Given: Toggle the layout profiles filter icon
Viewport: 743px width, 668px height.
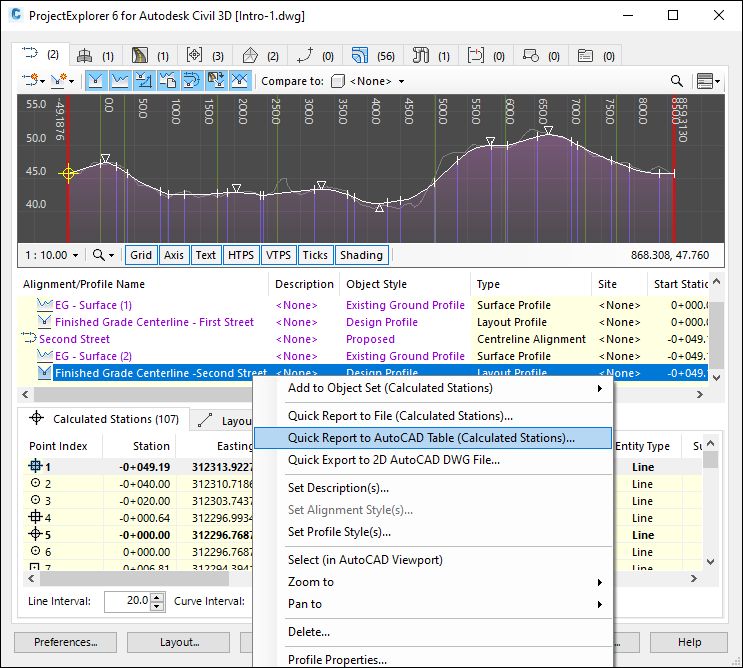Looking at the screenshot, I should [x=96, y=81].
